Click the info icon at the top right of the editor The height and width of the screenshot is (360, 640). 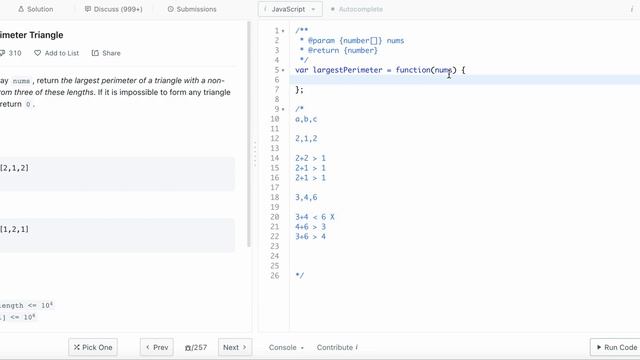pos(631,9)
